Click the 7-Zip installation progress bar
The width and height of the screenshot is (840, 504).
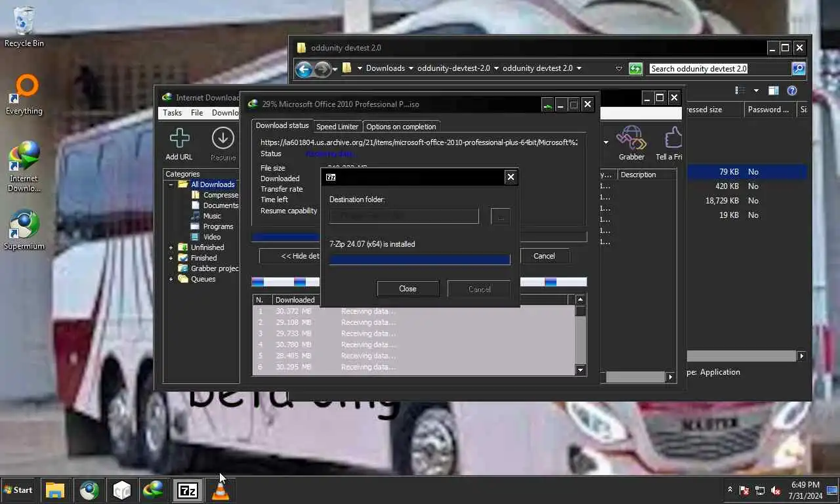[x=419, y=259]
